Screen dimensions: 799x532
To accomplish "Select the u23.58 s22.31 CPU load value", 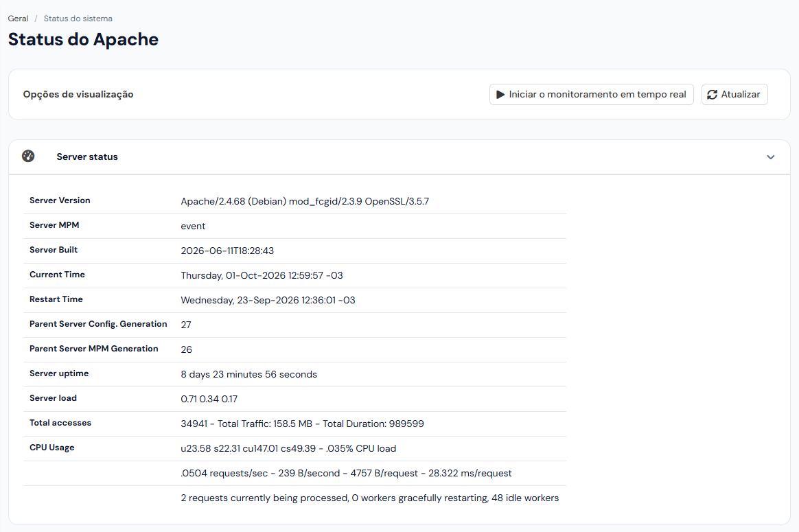I will click(288, 448).
